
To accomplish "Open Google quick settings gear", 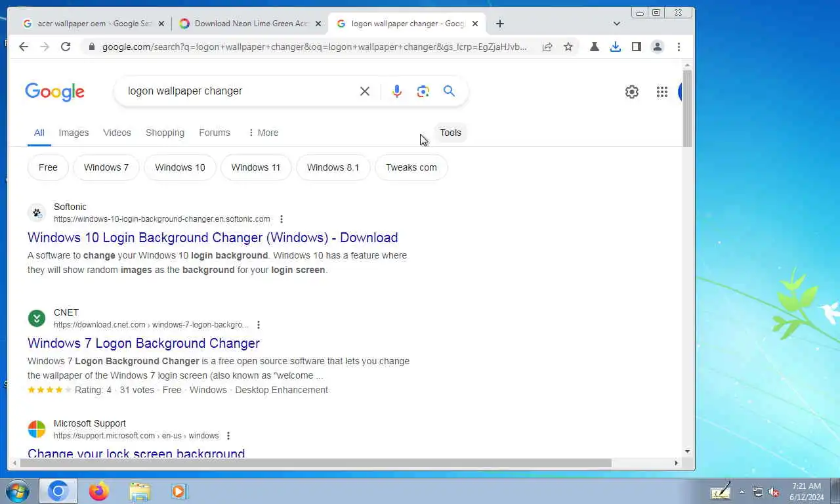I will (x=632, y=92).
